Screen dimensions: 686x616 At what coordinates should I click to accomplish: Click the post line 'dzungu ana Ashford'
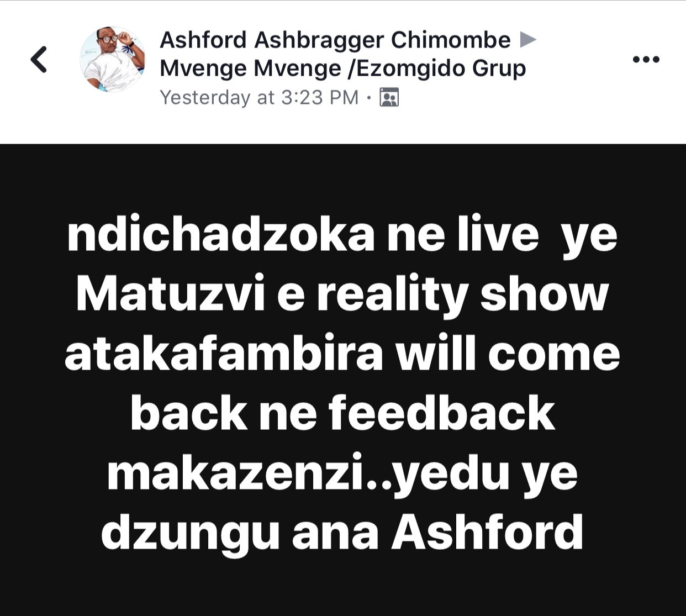[x=342, y=533]
